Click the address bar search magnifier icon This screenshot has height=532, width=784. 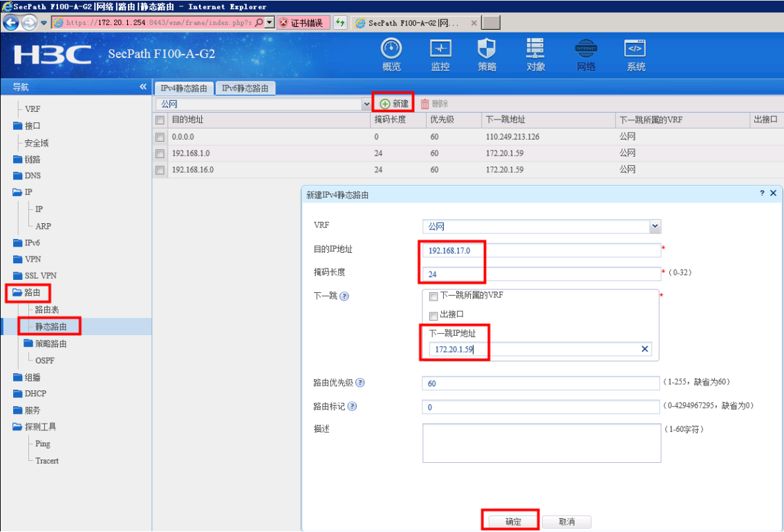click(259, 23)
